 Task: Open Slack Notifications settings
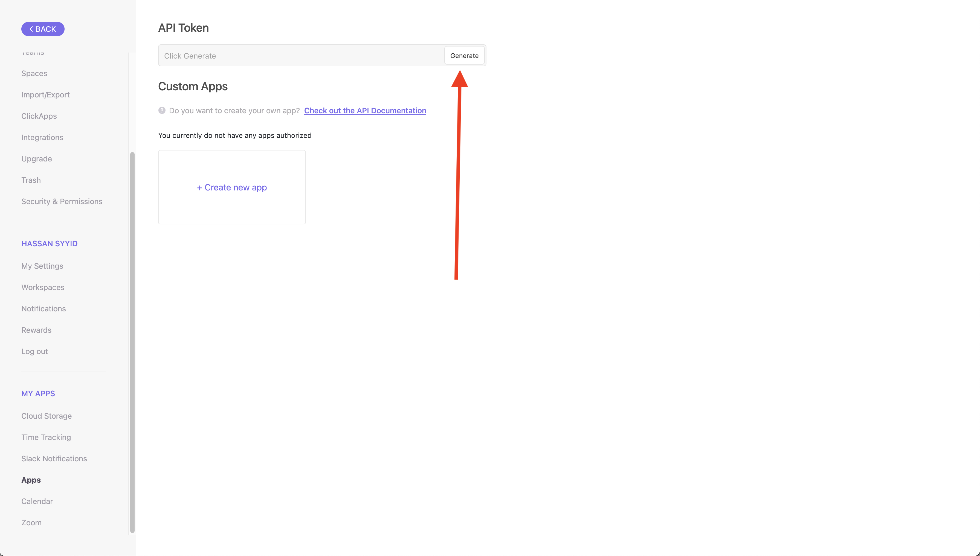54,459
